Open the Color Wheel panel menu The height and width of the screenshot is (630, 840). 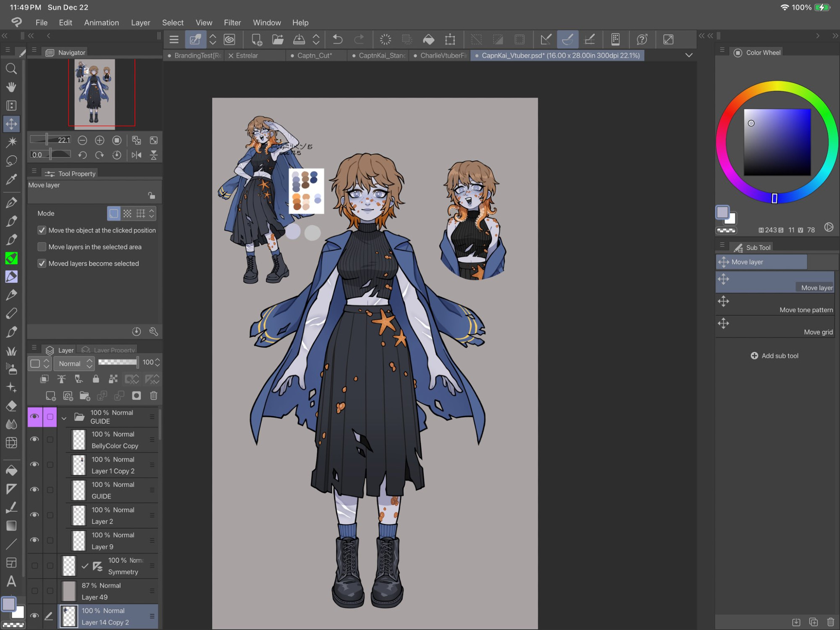[x=722, y=50]
